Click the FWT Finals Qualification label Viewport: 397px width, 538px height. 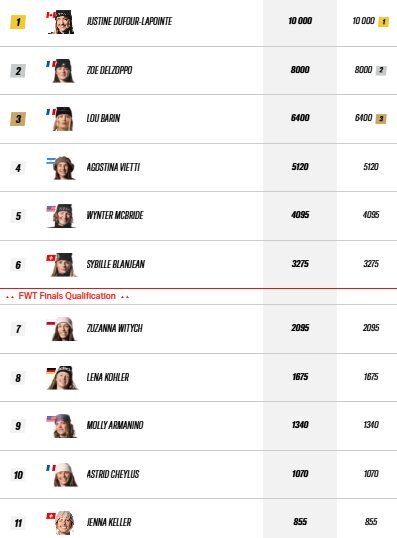[67, 296]
